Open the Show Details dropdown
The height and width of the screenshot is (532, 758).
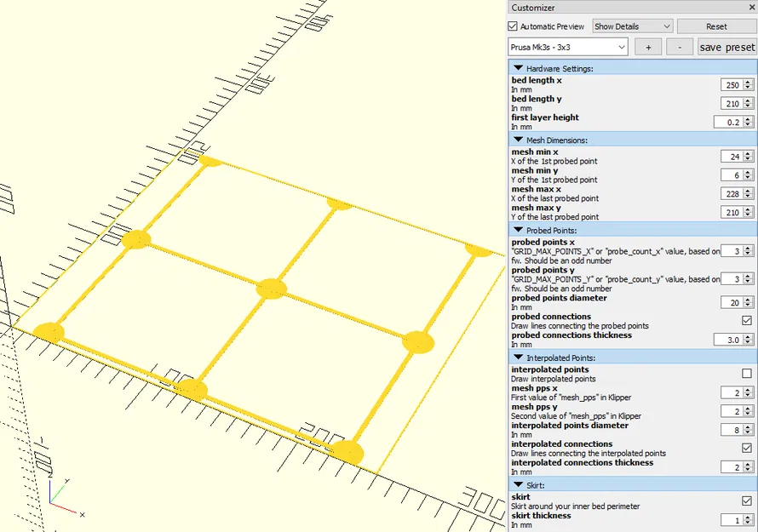tap(632, 26)
